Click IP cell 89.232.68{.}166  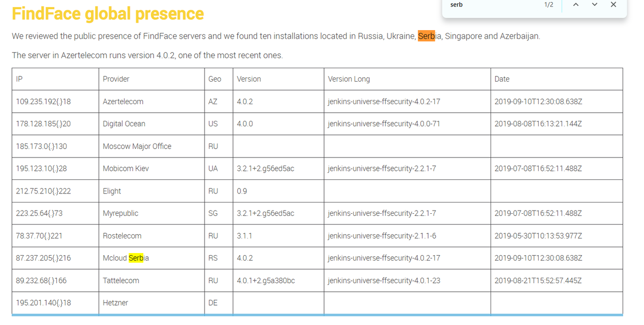55,280
